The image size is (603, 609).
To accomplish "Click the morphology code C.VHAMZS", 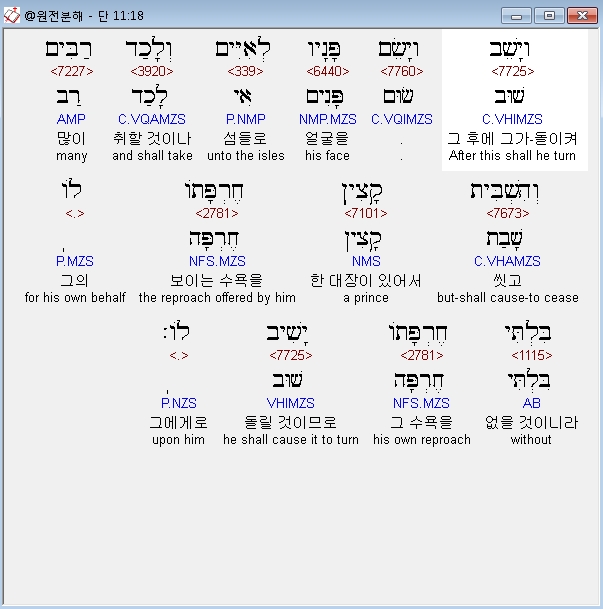I will [507, 261].
